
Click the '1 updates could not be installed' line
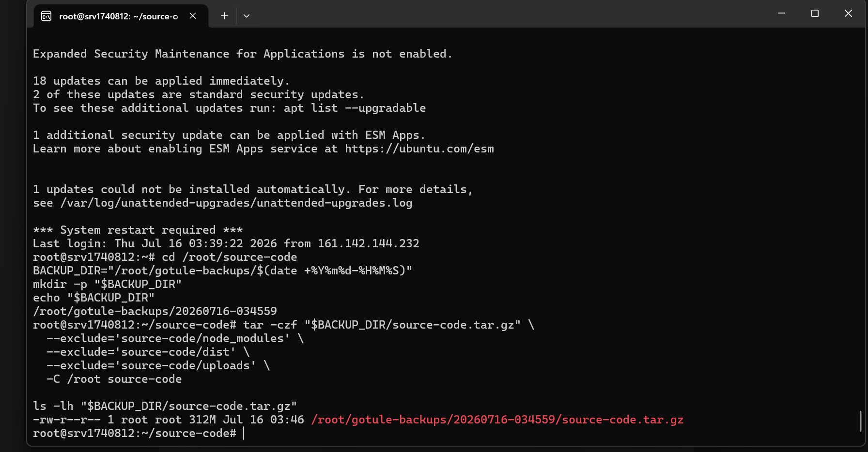pos(252,189)
